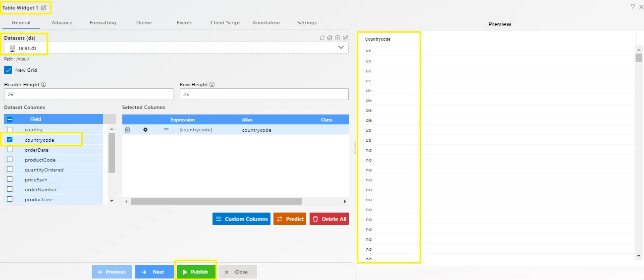Click the Selected Columns horizontal scrollbar thumb
The height and width of the screenshot is (280, 644).
(216, 202)
